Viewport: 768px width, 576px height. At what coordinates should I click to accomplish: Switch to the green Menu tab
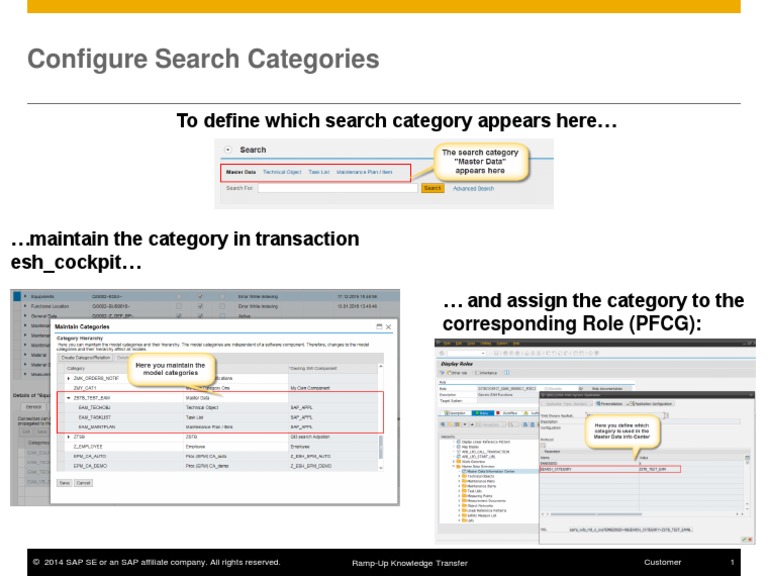[x=482, y=413]
